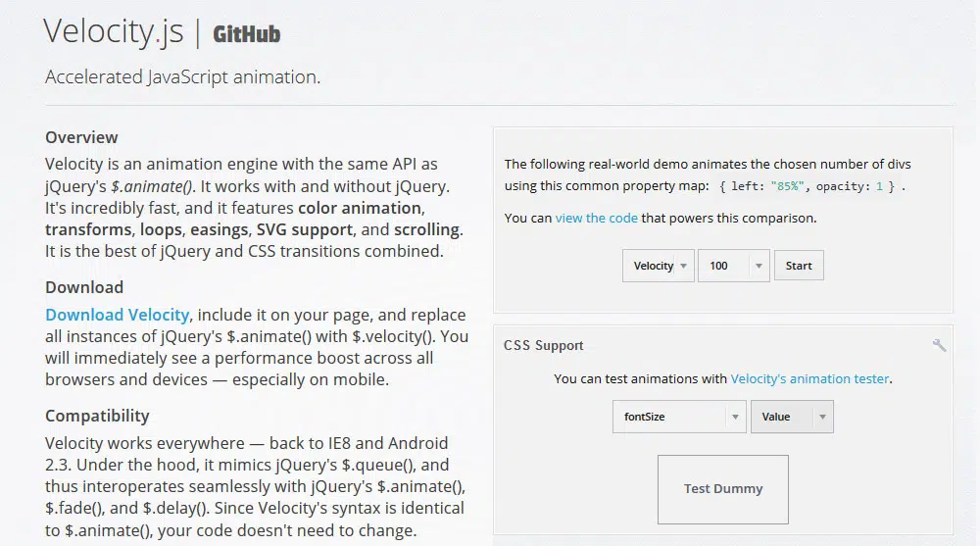Click the left 85% opacity code snippet
This screenshot has height=546, width=980.
(808, 186)
